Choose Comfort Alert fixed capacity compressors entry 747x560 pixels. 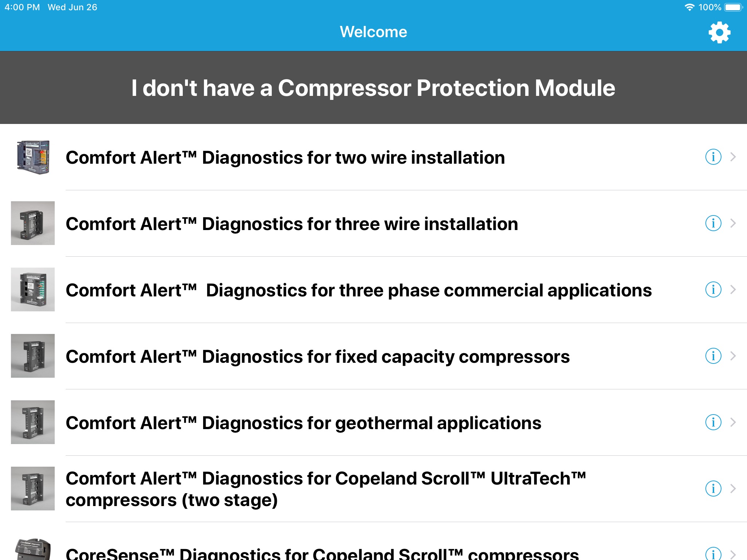coord(317,357)
